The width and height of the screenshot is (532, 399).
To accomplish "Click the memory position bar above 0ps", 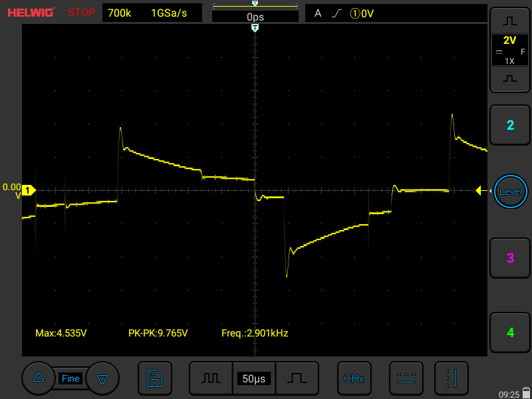I will point(255,6).
